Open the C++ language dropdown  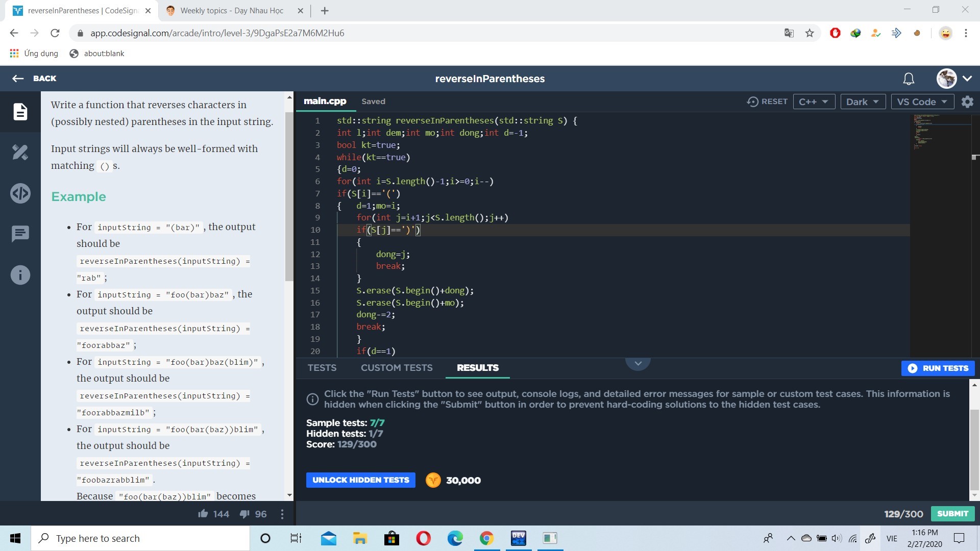click(814, 102)
